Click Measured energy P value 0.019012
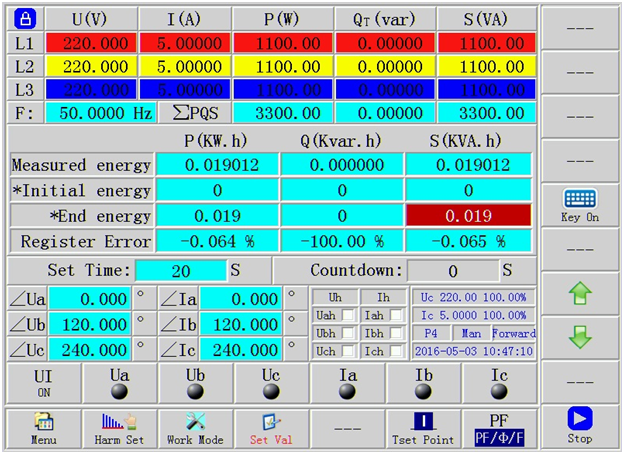This screenshot has width=624, height=454. point(217,165)
